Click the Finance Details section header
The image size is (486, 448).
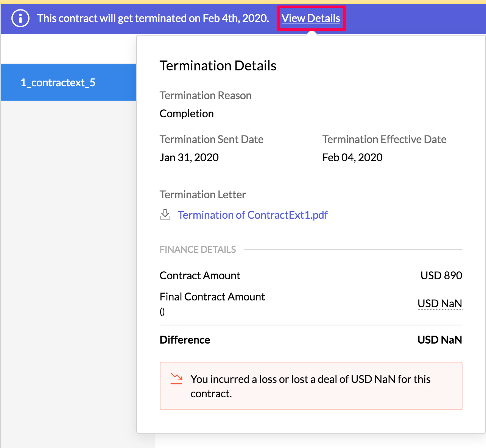coord(198,250)
